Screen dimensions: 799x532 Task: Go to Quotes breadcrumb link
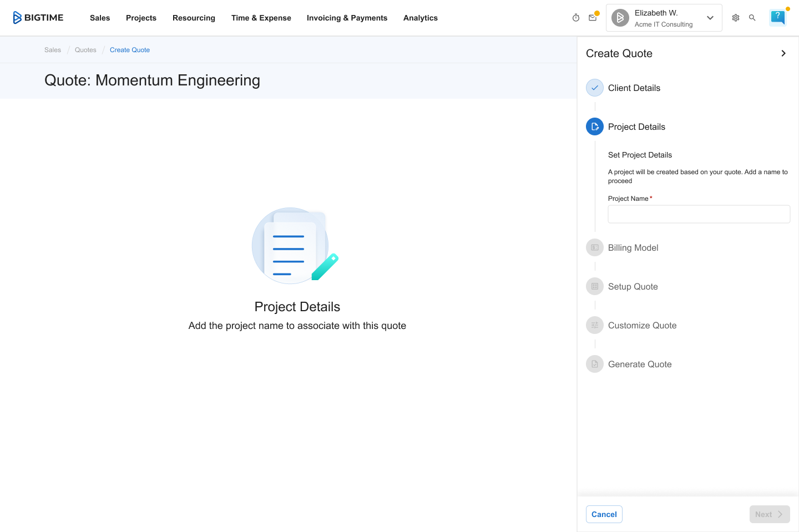tap(85, 50)
